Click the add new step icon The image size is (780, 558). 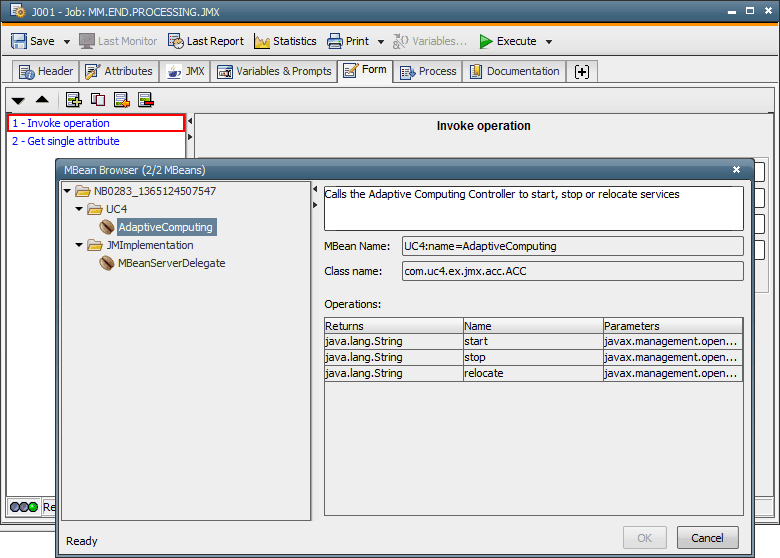click(74, 100)
